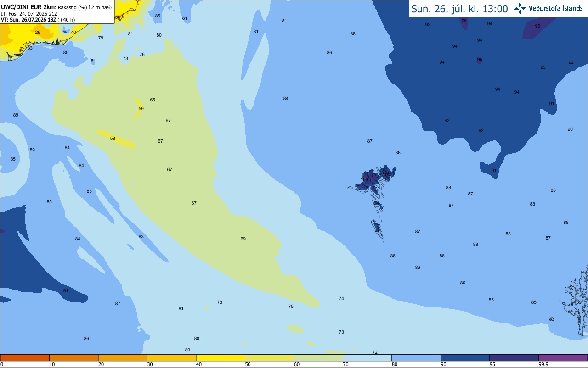Click the 69 value in green area
This screenshot has height=368, width=588.
[243, 239]
